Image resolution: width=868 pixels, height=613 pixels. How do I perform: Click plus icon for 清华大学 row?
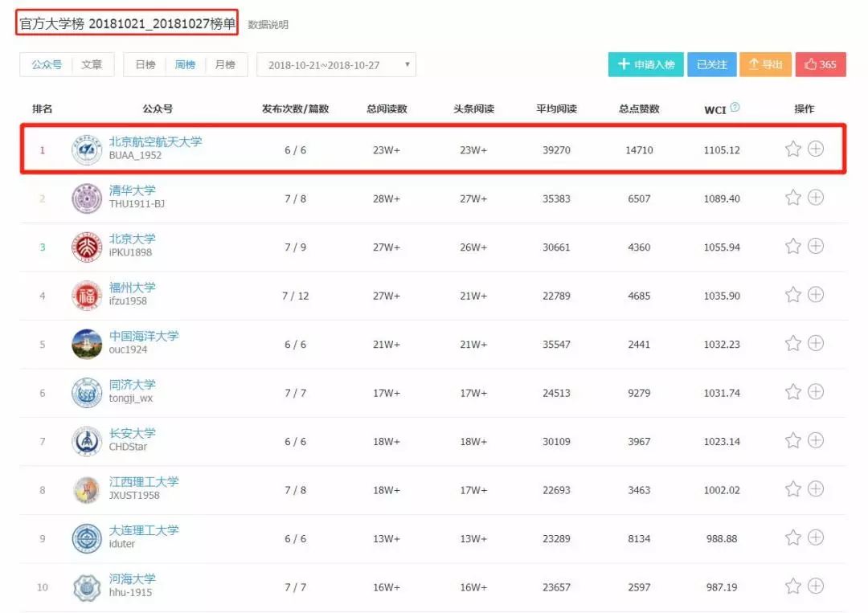click(816, 198)
